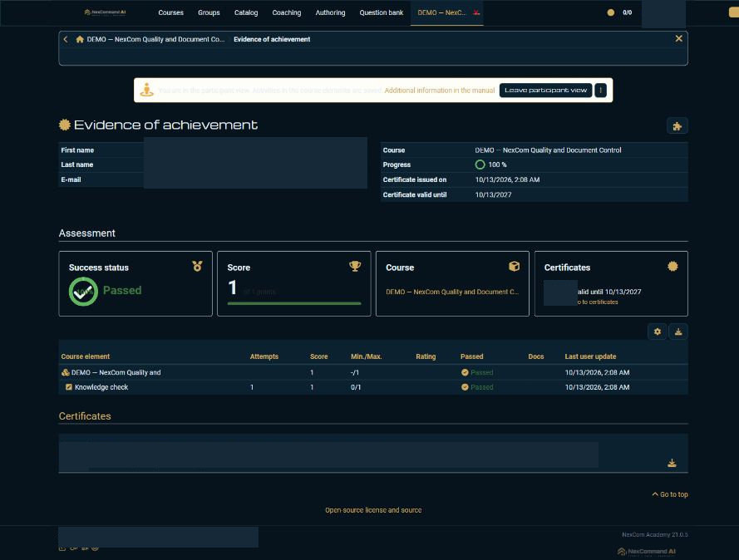Click the participant view person icon
The image size is (739, 560).
(146, 90)
